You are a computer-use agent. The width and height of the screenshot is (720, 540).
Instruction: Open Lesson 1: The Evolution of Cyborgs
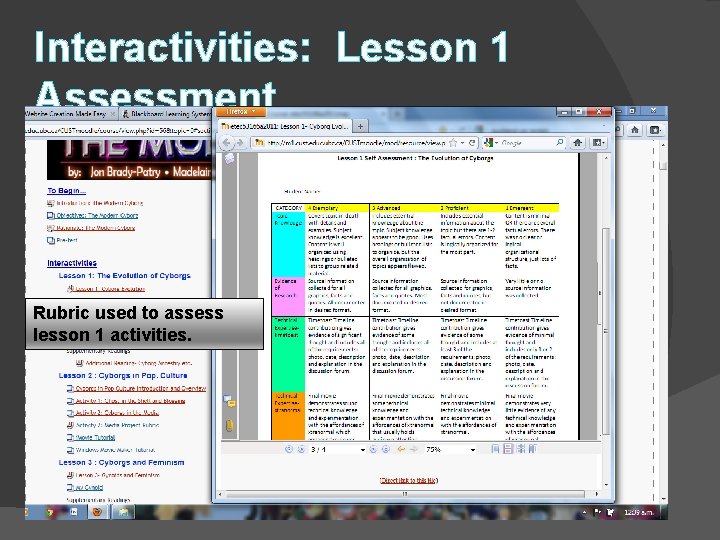[124, 276]
